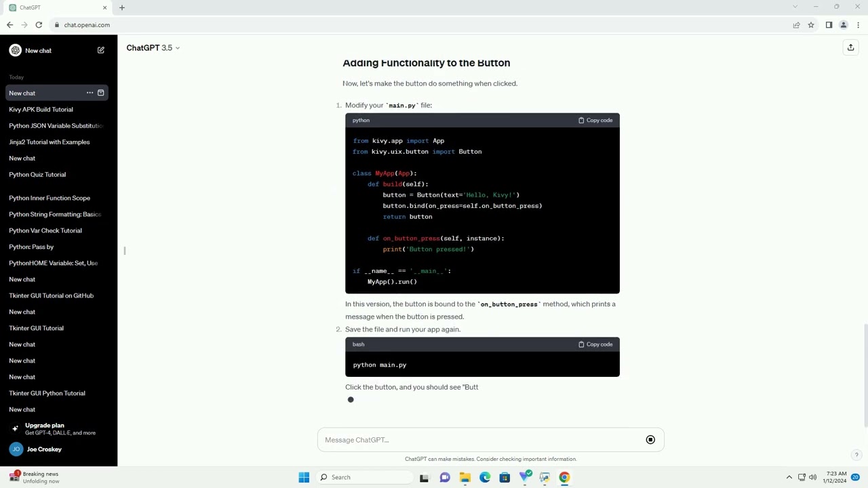This screenshot has height=488, width=868.
Task: Open Python Quiz Tutorial chat
Action: click(37, 174)
